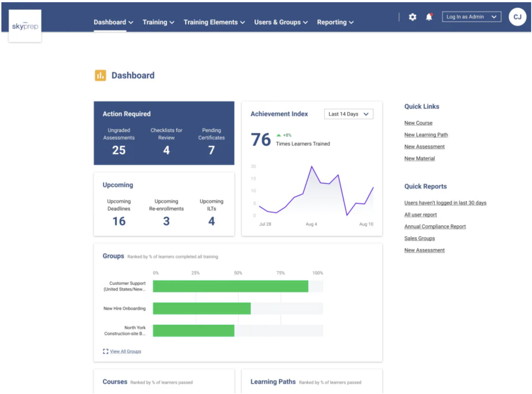Expand the Log In as Admin dropdown

[471, 17]
